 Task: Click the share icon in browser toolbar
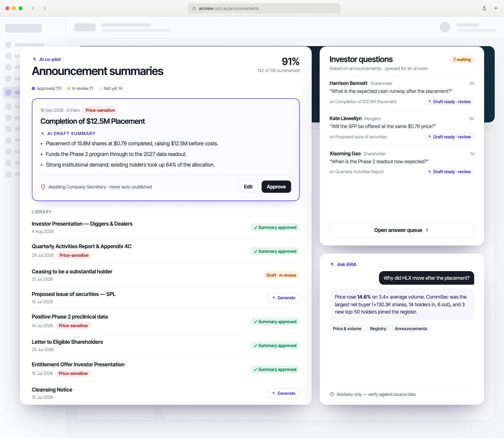click(x=484, y=8)
